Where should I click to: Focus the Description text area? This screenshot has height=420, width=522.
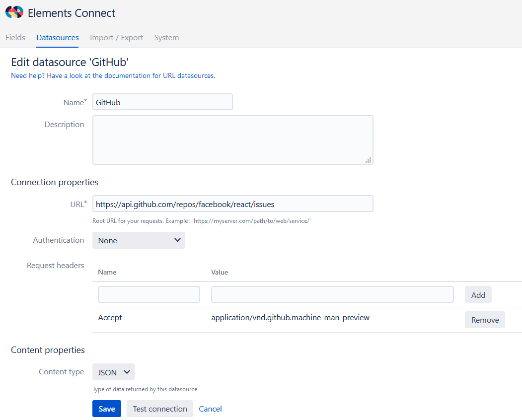232,140
